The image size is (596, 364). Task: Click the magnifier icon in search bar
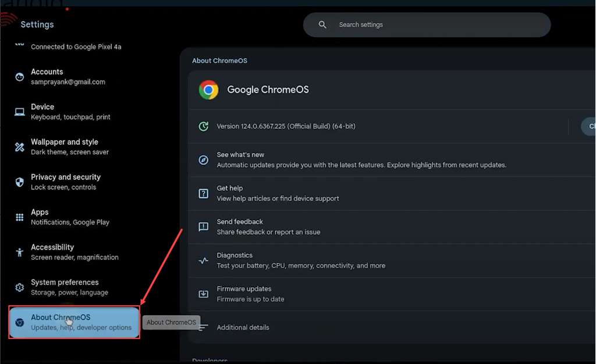pos(322,24)
